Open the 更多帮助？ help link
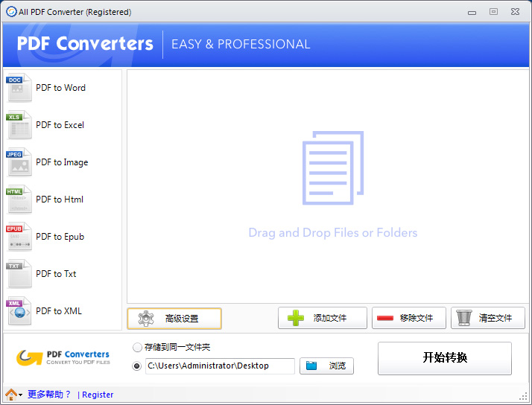532x405 pixels. (x=49, y=395)
